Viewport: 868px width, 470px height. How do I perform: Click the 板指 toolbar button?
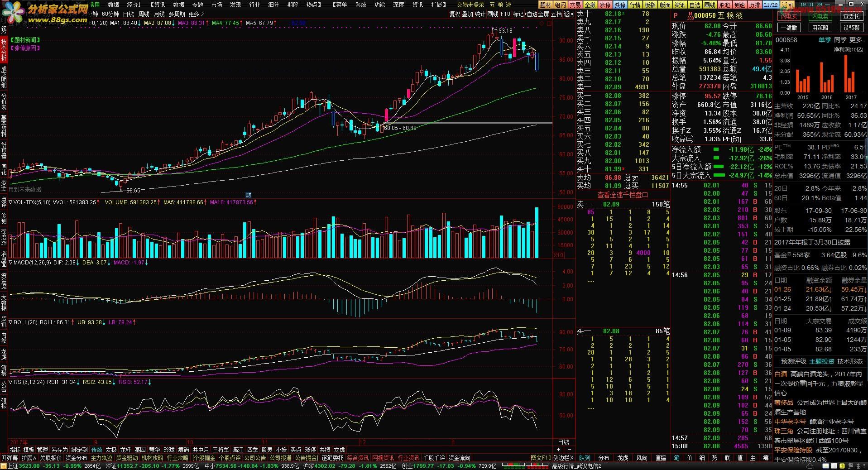(x=650, y=5)
